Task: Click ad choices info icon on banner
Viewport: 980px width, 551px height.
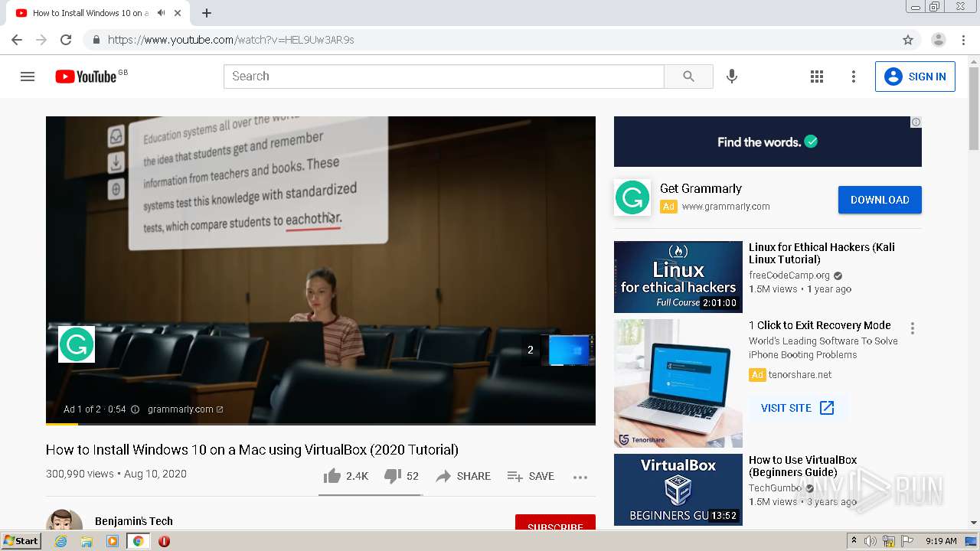Action: (x=916, y=122)
